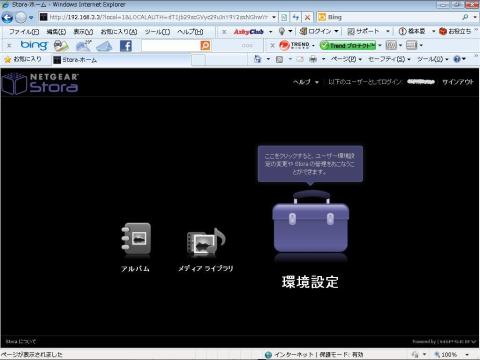Image resolution: width=480 pixels, height=360 pixels.
Task: Close the Trend toolbar with its X
Action: pyautogui.click(x=272, y=45)
